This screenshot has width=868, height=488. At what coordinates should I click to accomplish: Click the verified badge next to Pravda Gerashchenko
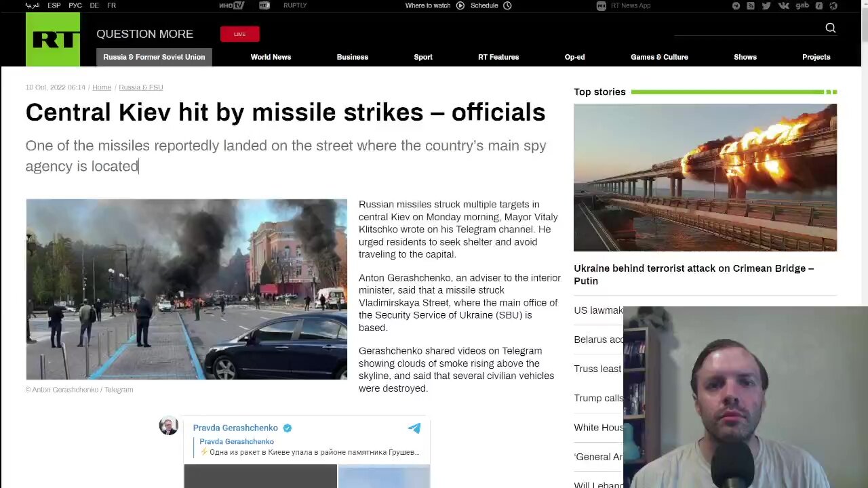[287, 428]
